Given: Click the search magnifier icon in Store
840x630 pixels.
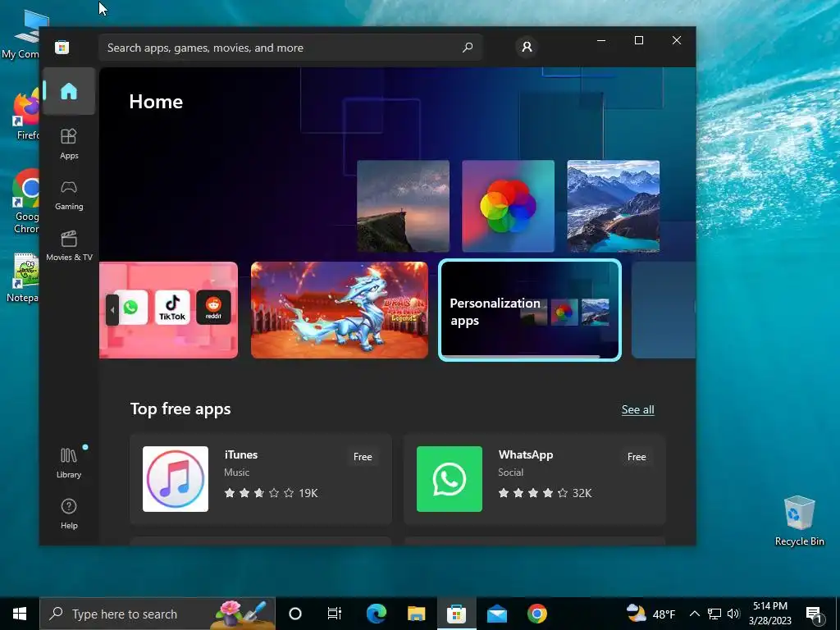Looking at the screenshot, I should [468, 47].
